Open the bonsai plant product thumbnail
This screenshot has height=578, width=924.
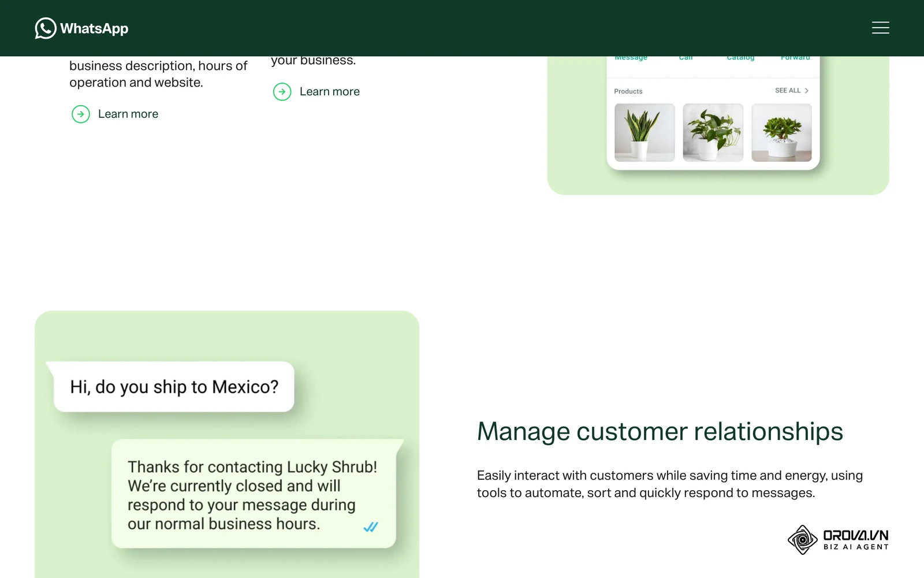(781, 132)
